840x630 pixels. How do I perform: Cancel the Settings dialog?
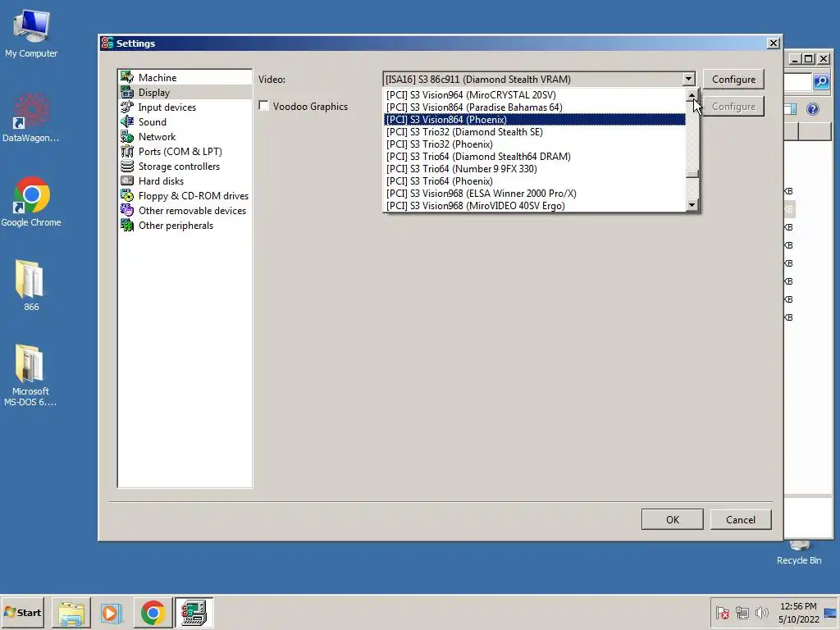(x=741, y=519)
